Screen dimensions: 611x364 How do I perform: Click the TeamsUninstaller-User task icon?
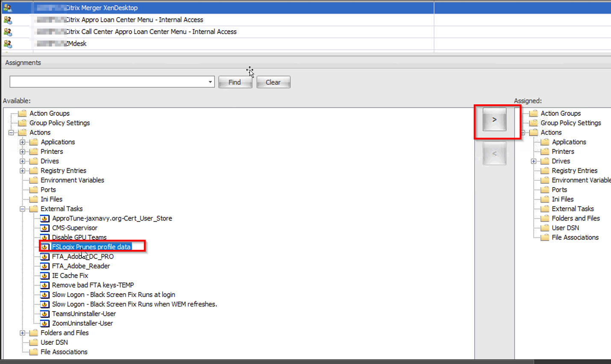[45, 314]
